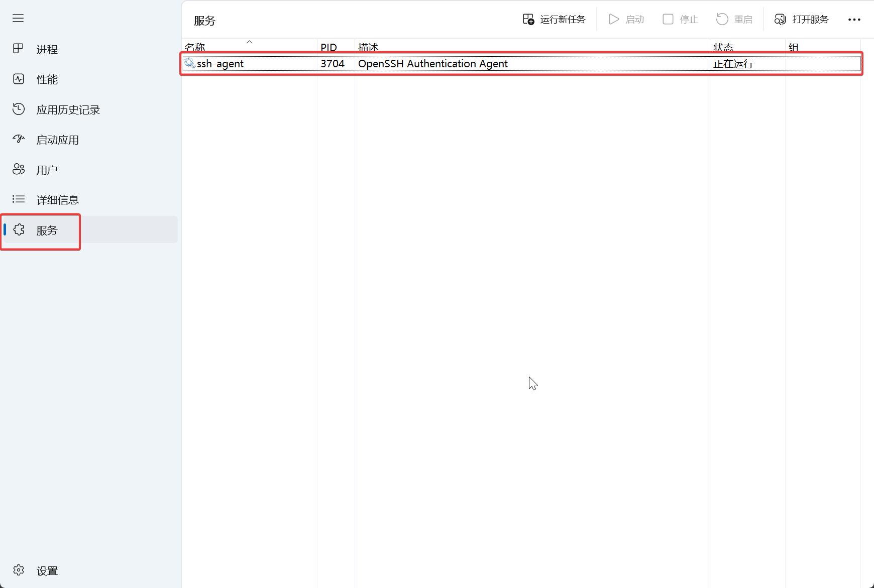Click 运行新任务 button
Image resolution: width=874 pixels, height=588 pixels.
[x=554, y=20]
